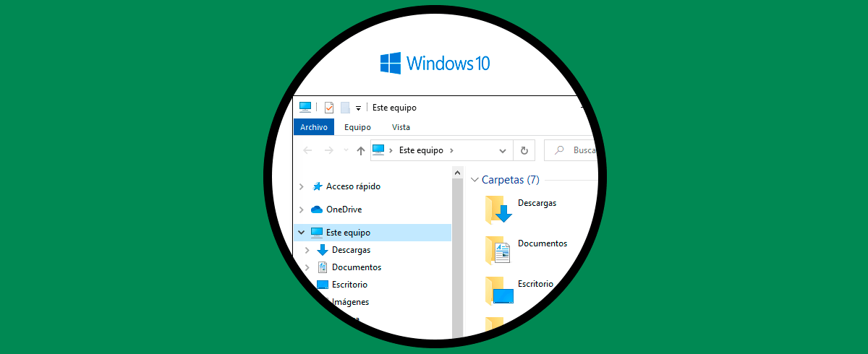Click the New folder quick access icon
The height and width of the screenshot is (354, 868).
click(346, 108)
